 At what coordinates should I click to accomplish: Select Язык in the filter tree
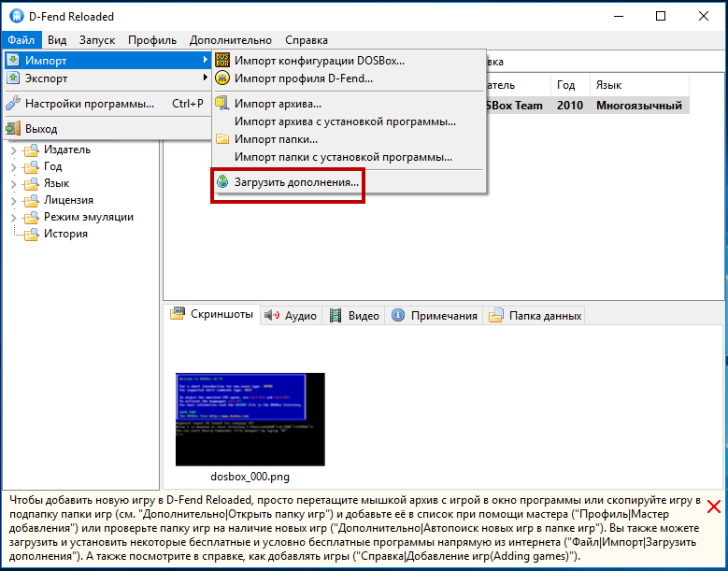pos(57,183)
